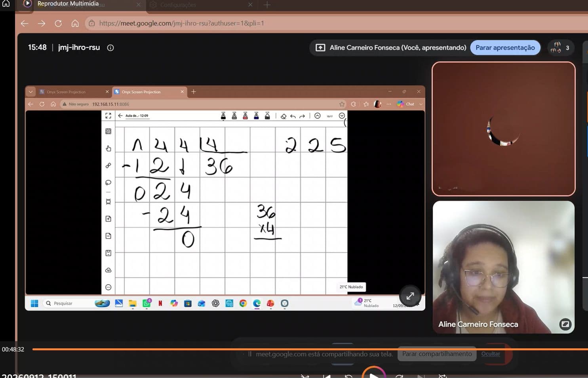Expand the tab list chevron in shared browser
The image size is (588, 378).
point(30,92)
